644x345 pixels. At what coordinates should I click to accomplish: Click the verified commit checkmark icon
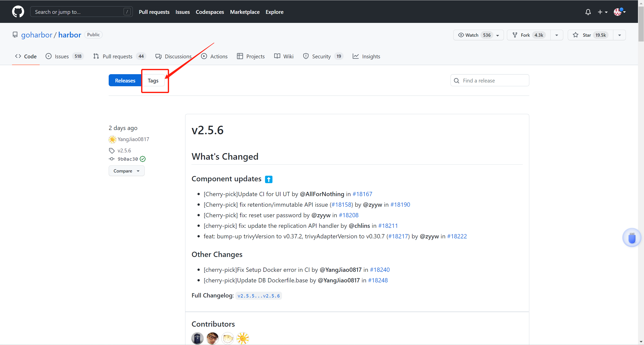(x=143, y=159)
